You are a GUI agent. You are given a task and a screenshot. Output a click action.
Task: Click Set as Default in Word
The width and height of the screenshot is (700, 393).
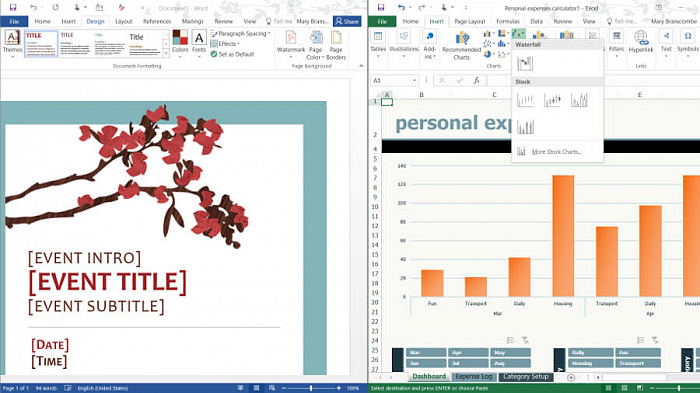[x=232, y=54]
